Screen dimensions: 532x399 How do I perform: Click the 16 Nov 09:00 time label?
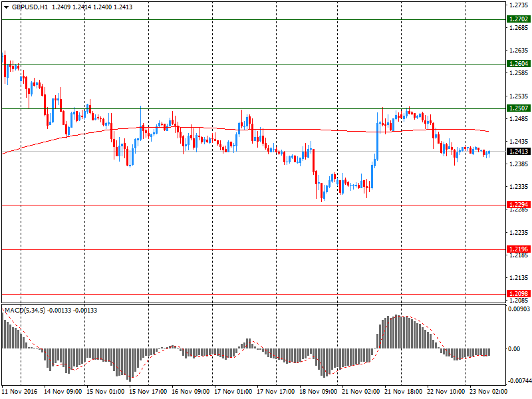coord(190,392)
